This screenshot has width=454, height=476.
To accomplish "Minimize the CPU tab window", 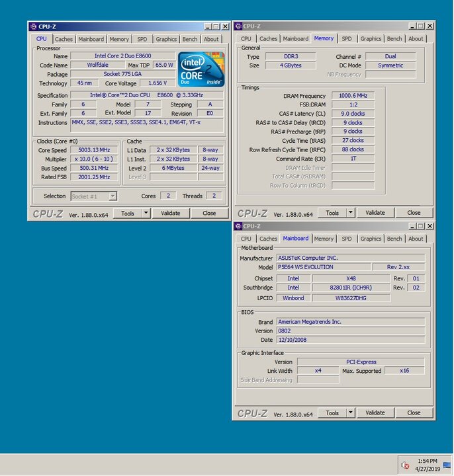I will tap(208, 26).
